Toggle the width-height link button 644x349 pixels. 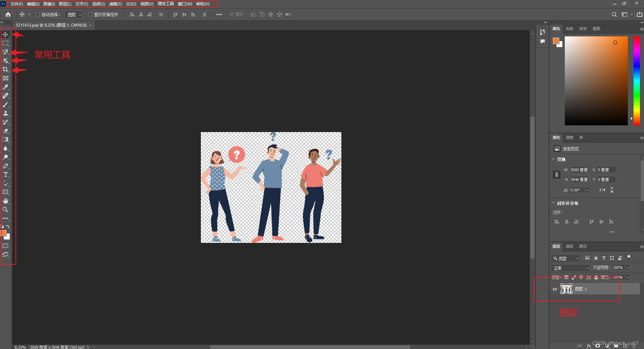(x=557, y=175)
